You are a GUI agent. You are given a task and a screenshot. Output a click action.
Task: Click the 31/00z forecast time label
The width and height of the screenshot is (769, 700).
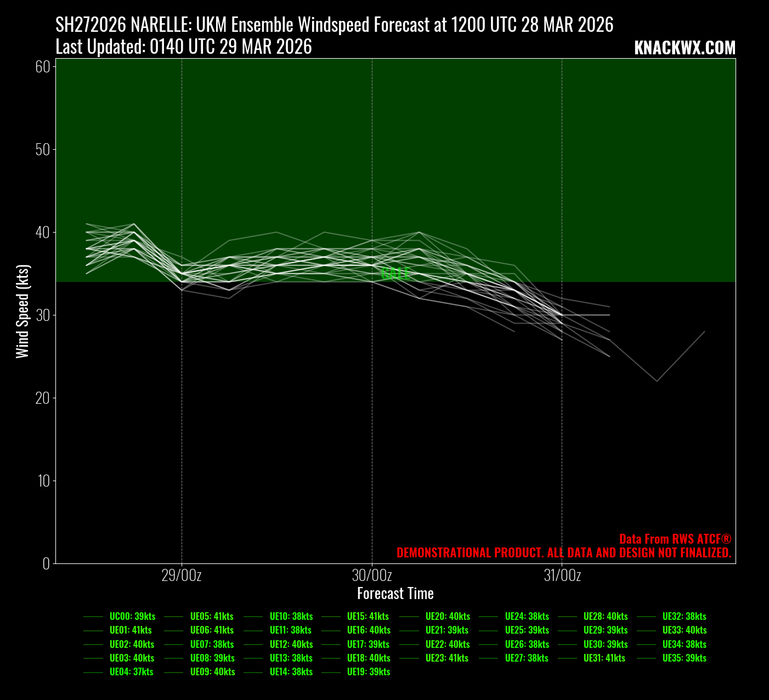pos(562,576)
